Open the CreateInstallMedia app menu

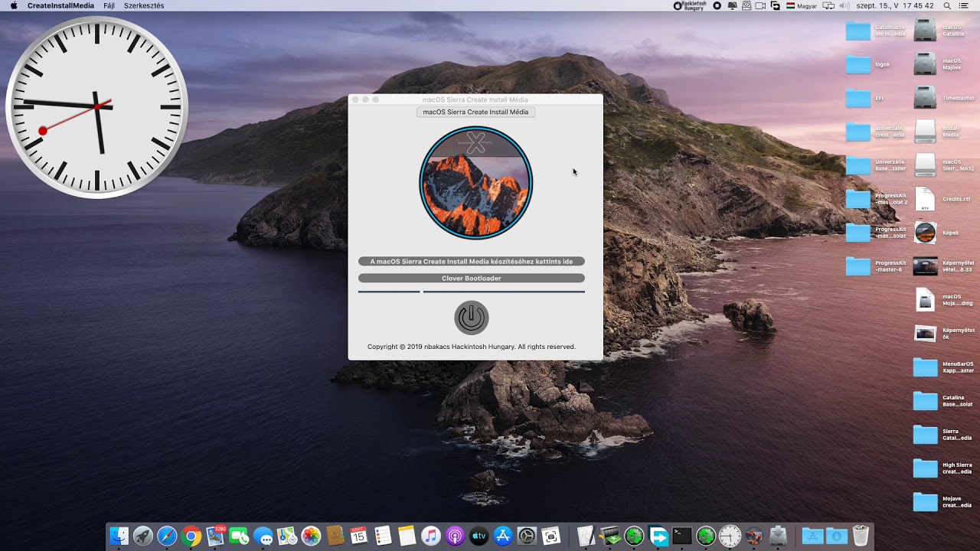coord(60,5)
